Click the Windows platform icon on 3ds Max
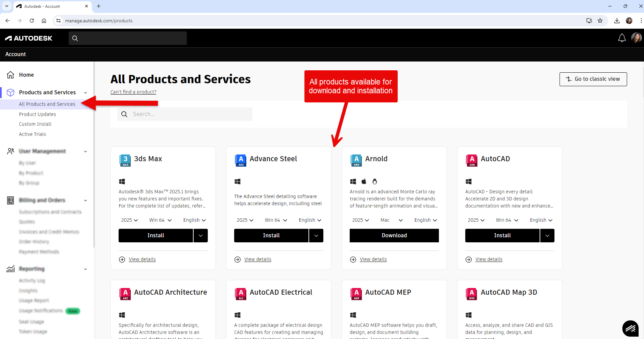The width and height of the screenshot is (644, 339). [x=122, y=181]
